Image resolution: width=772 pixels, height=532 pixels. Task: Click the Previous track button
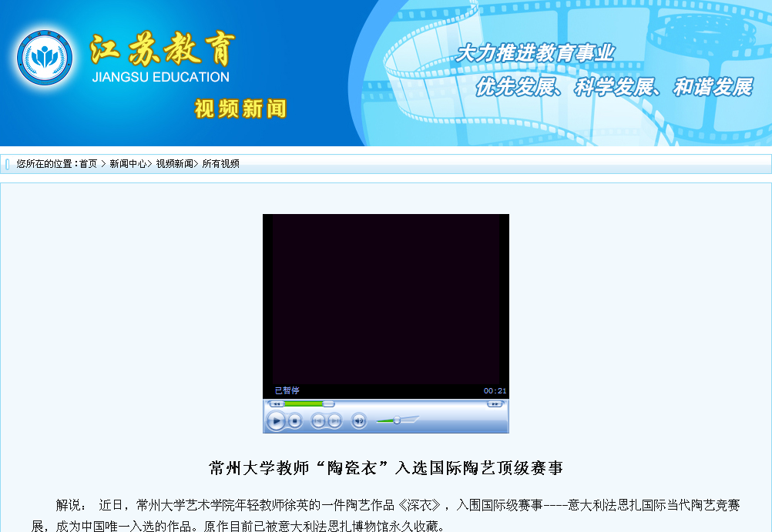tap(317, 420)
